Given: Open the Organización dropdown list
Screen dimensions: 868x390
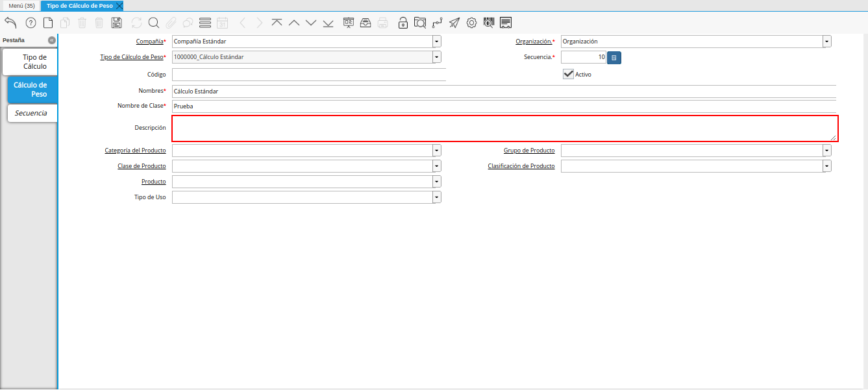Looking at the screenshot, I should point(826,42).
